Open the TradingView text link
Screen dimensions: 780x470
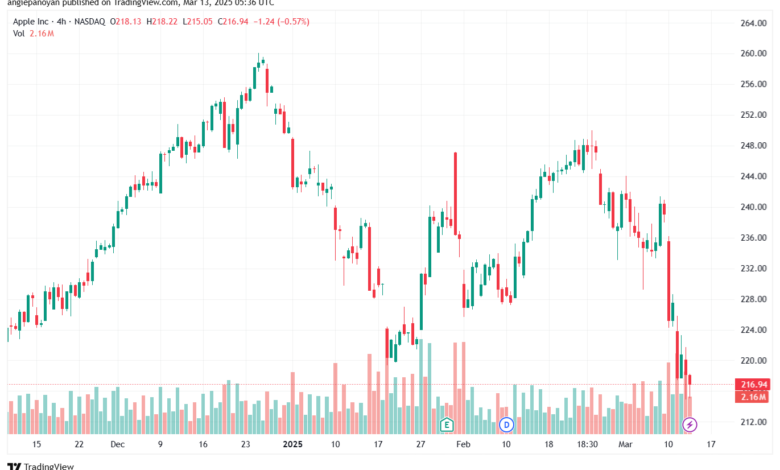tap(49, 467)
